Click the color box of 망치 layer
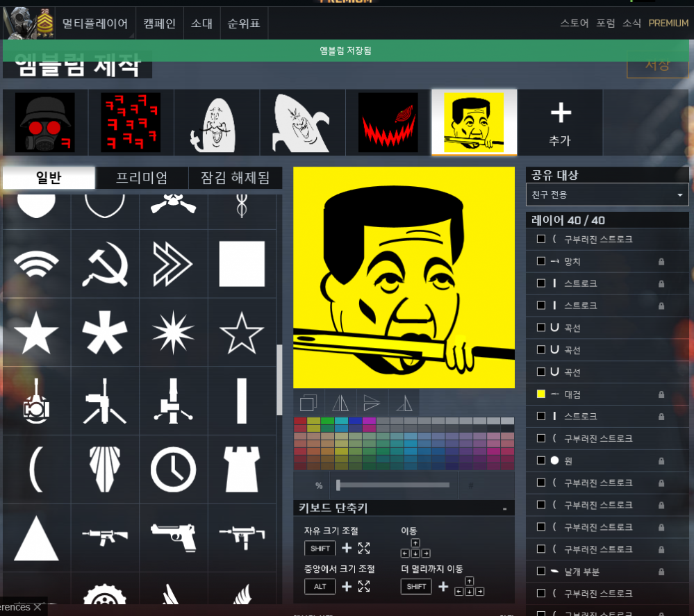Image resolution: width=694 pixels, height=616 pixels. point(541,261)
